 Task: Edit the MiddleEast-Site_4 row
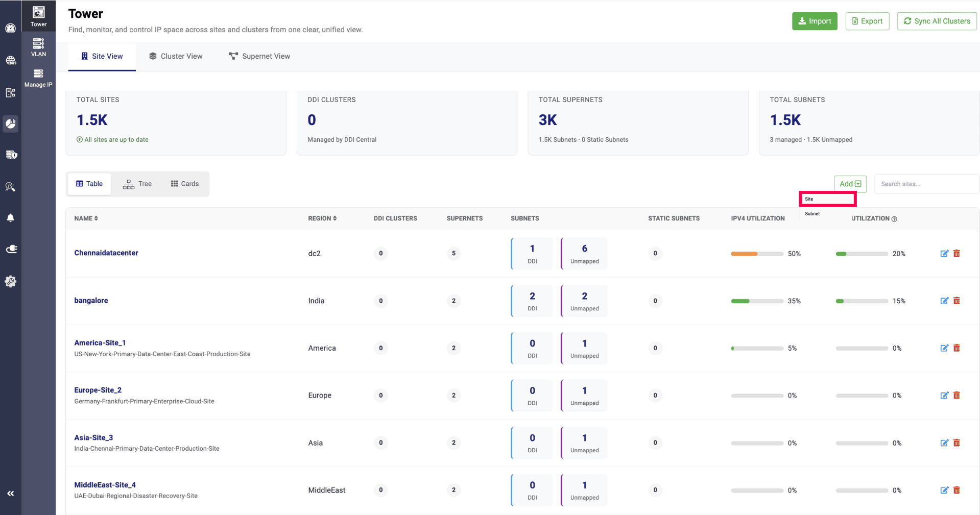pyautogui.click(x=944, y=490)
